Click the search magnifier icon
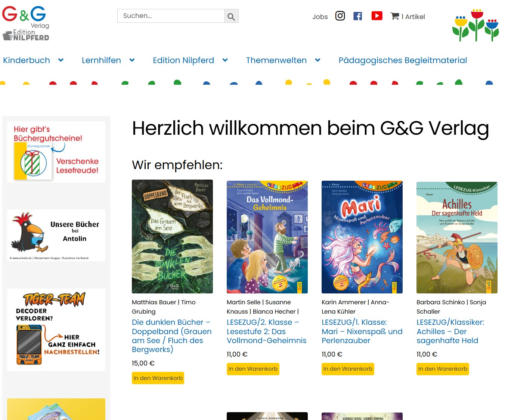Image resolution: width=505 pixels, height=420 pixels. pos(231,16)
